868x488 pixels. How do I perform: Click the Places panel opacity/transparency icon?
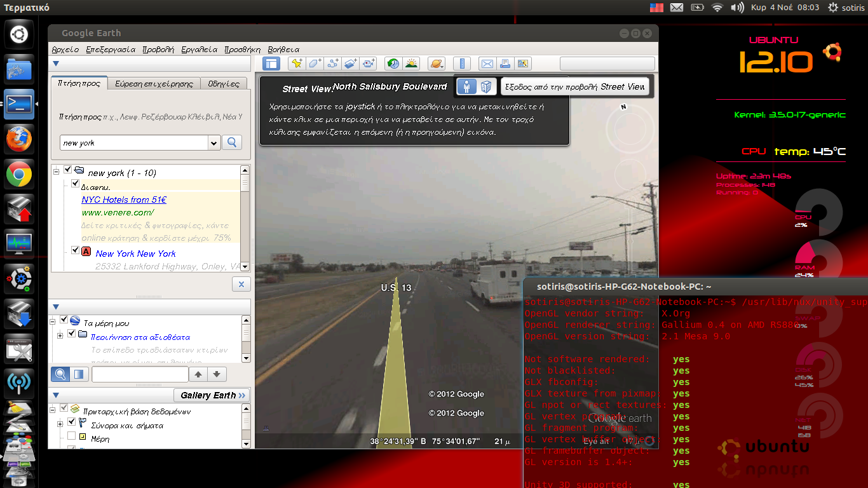(x=79, y=374)
